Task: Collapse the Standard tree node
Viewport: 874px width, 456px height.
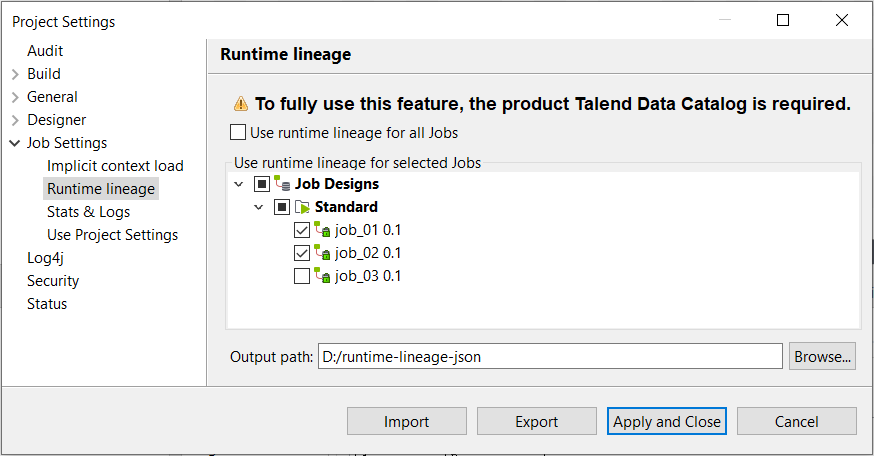Action: point(258,207)
